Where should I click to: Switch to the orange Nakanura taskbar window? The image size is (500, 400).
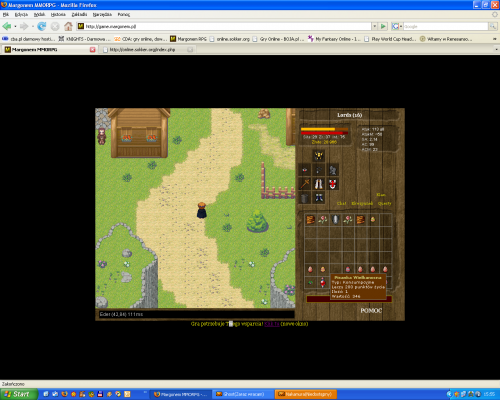point(306,394)
